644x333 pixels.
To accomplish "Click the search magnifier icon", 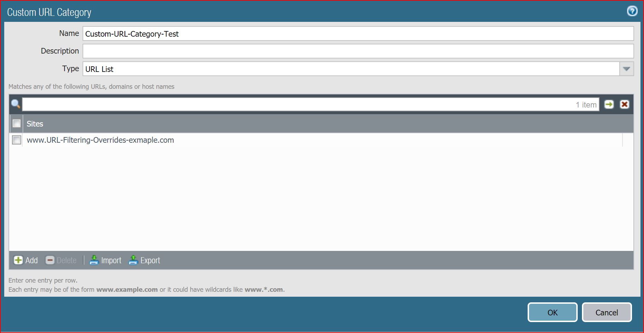I will pos(16,104).
